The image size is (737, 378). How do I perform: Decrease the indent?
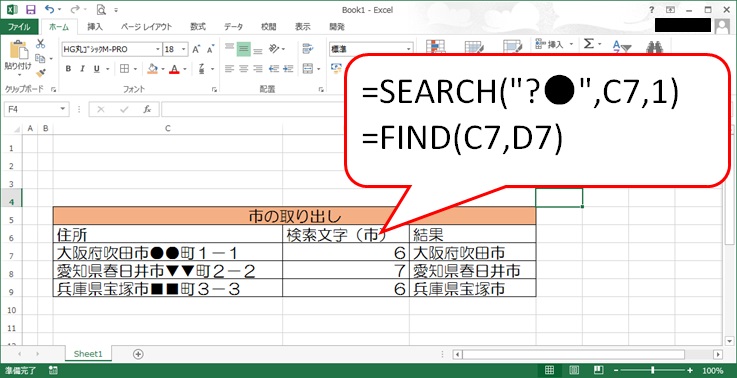point(274,69)
